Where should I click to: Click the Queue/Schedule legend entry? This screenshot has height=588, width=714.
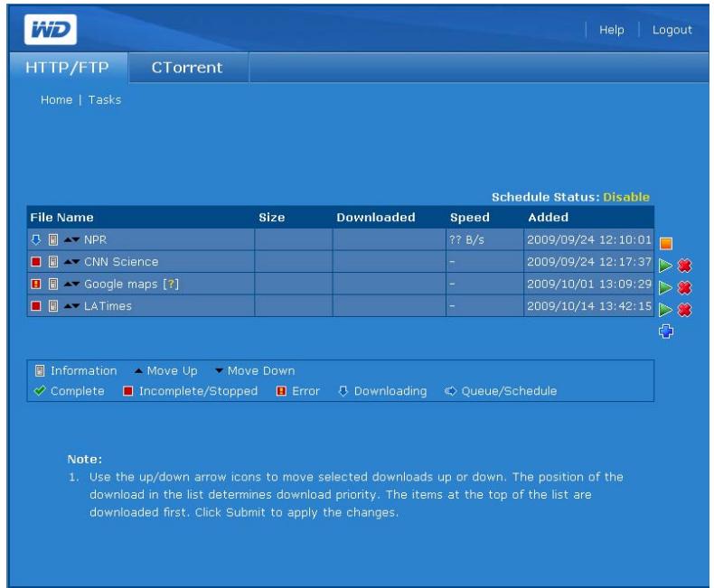(501, 391)
